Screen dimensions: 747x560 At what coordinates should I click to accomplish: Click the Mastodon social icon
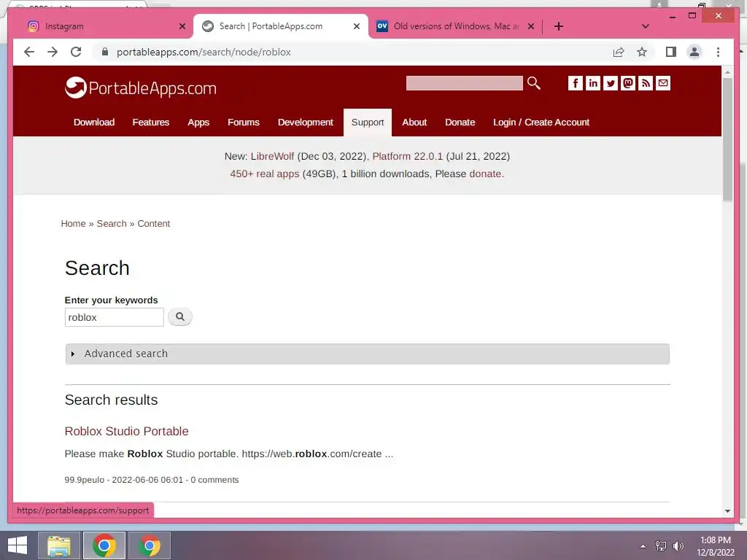(628, 83)
